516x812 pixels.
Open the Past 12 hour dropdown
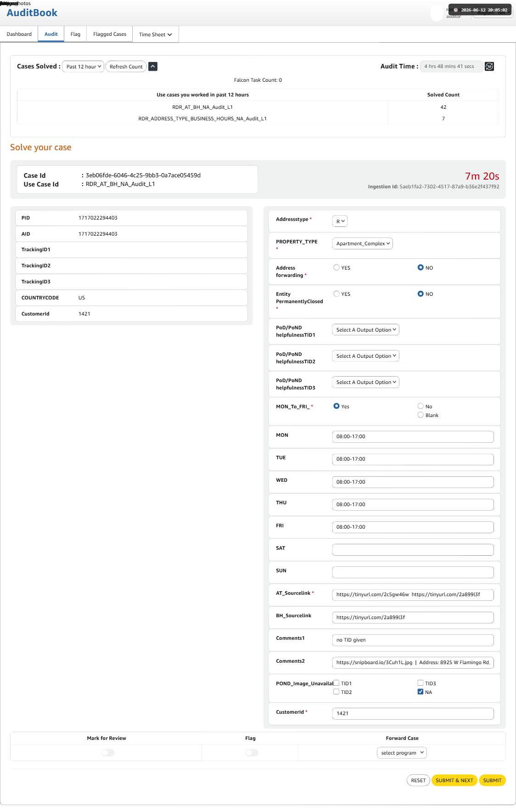click(83, 67)
